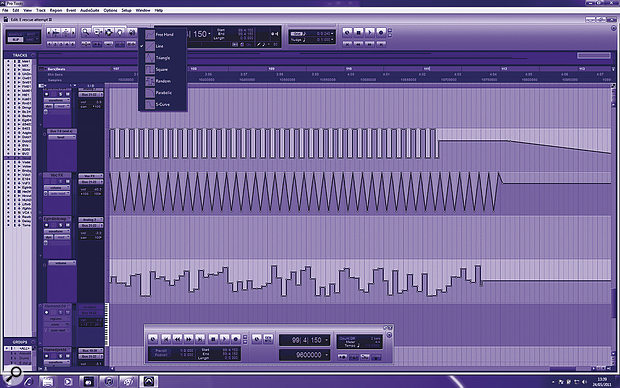Click Record in the floating Transport window

point(236,339)
